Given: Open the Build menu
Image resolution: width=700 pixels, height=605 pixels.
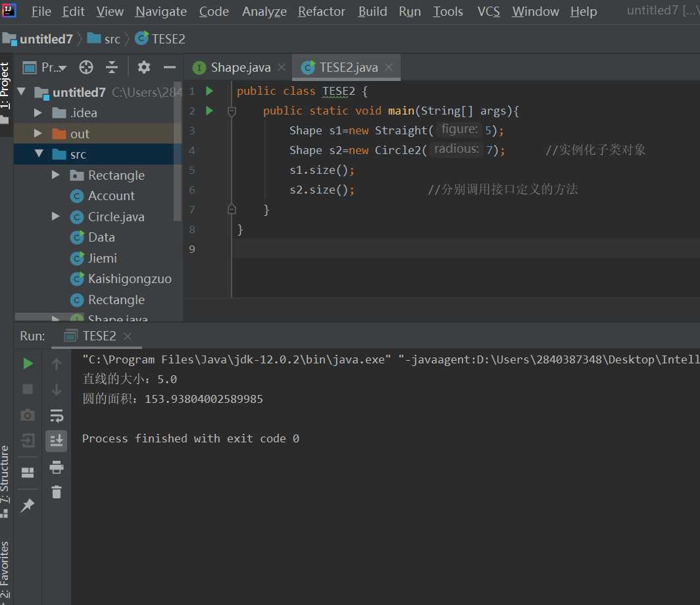Looking at the screenshot, I should pos(372,11).
